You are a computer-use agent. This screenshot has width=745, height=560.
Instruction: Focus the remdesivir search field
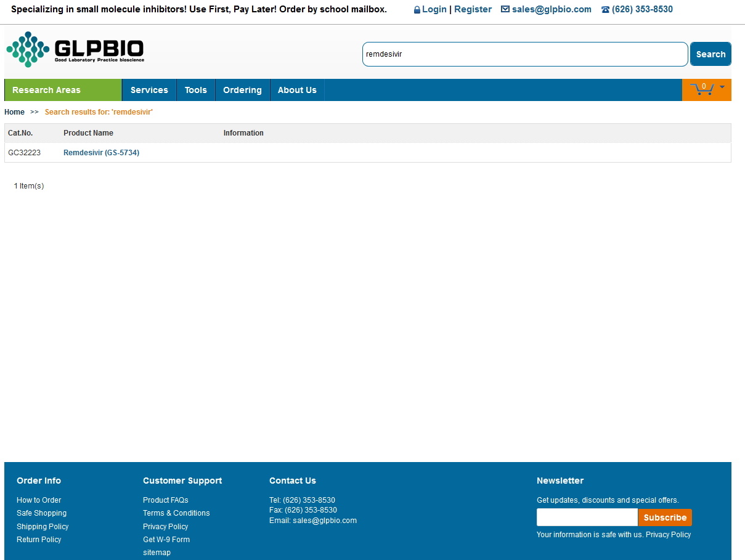(525, 54)
